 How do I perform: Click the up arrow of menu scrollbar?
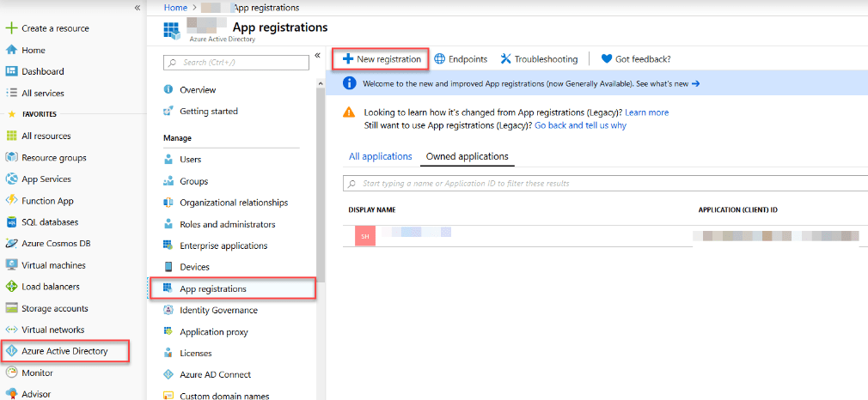tap(321, 82)
